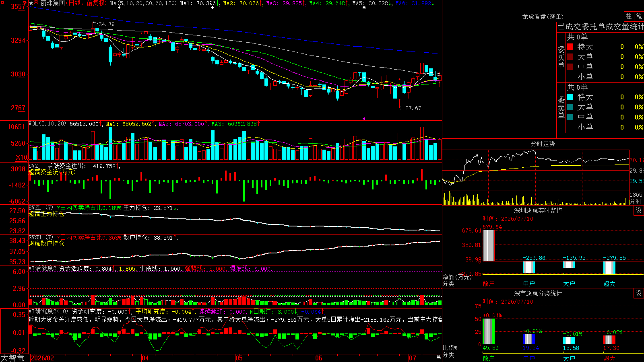Click the dark red 中单 buy swatch
644x362 pixels.
pyautogui.click(x=570, y=67)
